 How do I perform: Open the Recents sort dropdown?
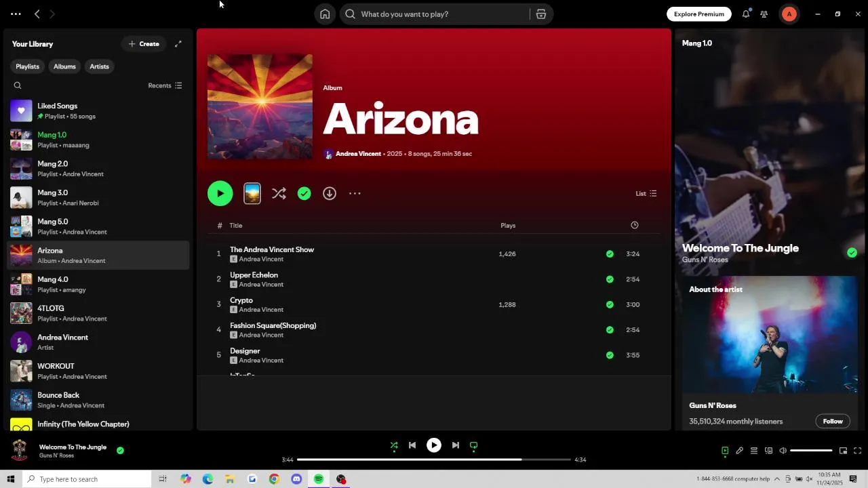point(165,85)
